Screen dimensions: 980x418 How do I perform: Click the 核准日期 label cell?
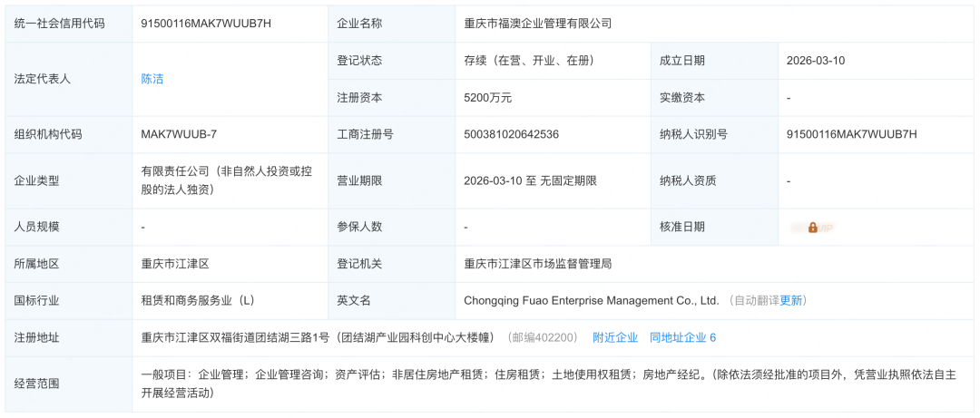(x=714, y=227)
